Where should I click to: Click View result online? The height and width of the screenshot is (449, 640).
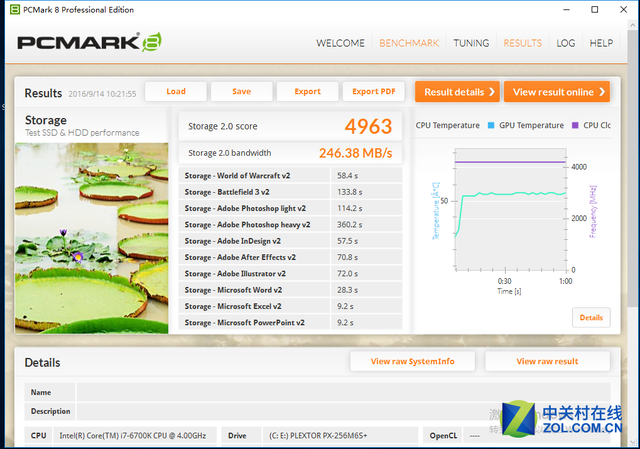[557, 92]
